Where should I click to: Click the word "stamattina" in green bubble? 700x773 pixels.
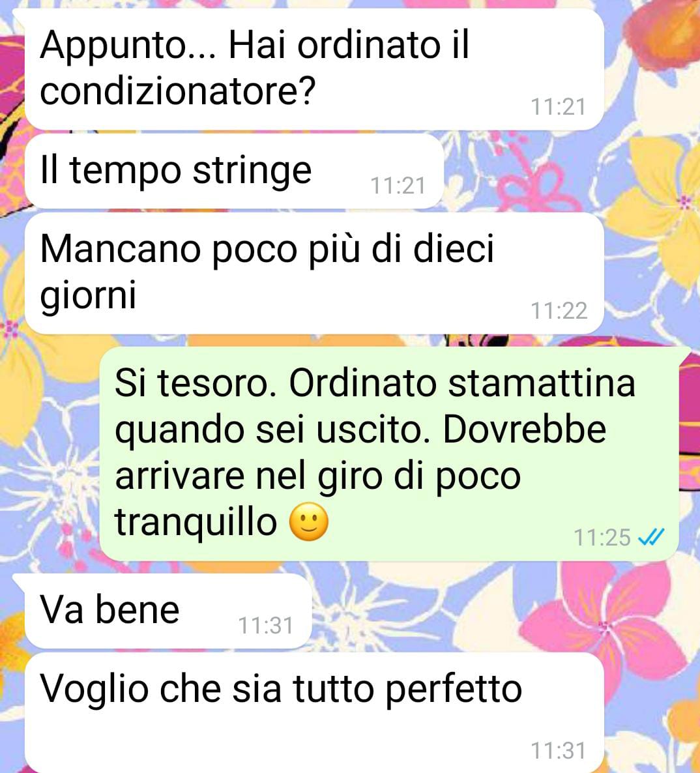[541, 383]
